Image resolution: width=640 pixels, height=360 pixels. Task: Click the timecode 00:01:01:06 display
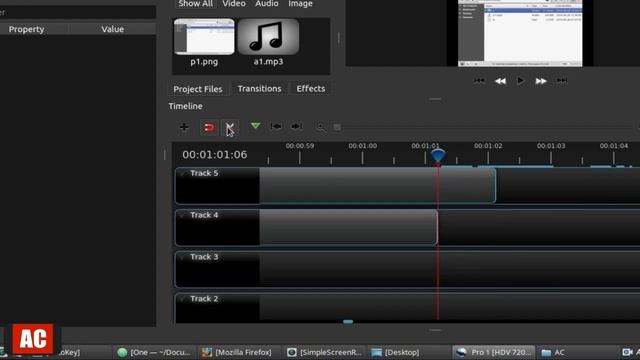215,155
